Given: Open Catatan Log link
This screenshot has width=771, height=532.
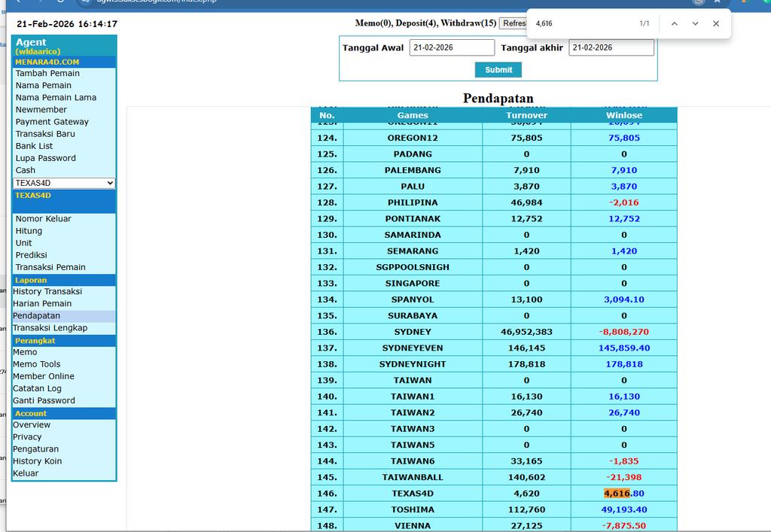Looking at the screenshot, I should coord(37,388).
